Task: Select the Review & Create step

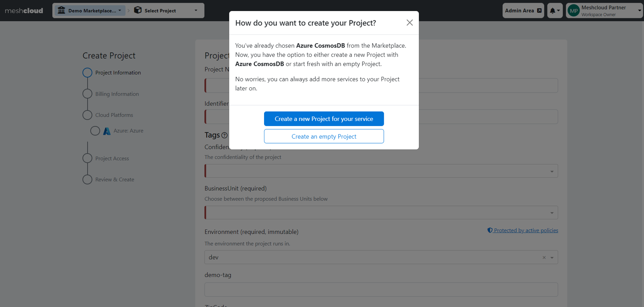Action: click(x=115, y=179)
